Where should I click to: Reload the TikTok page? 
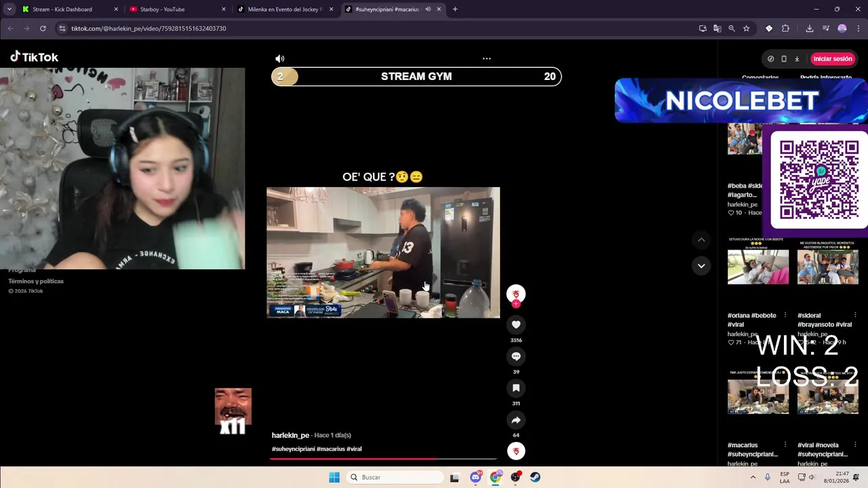pyautogui.click(x=43, y=28)
